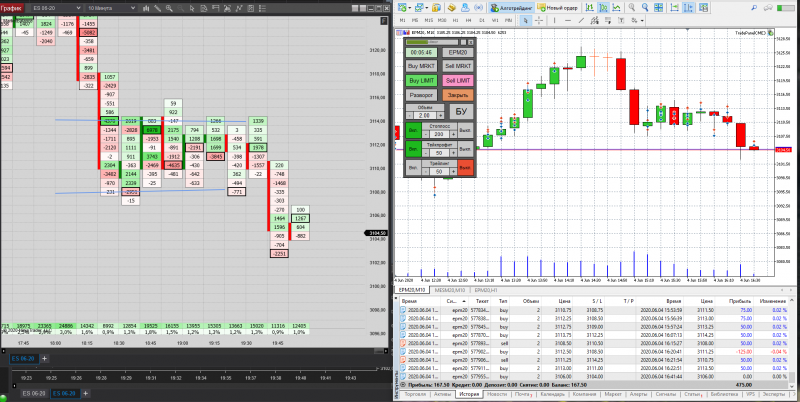Open the История terminal tab
This screenshot has height=402, width=800.
pos(468,394)
